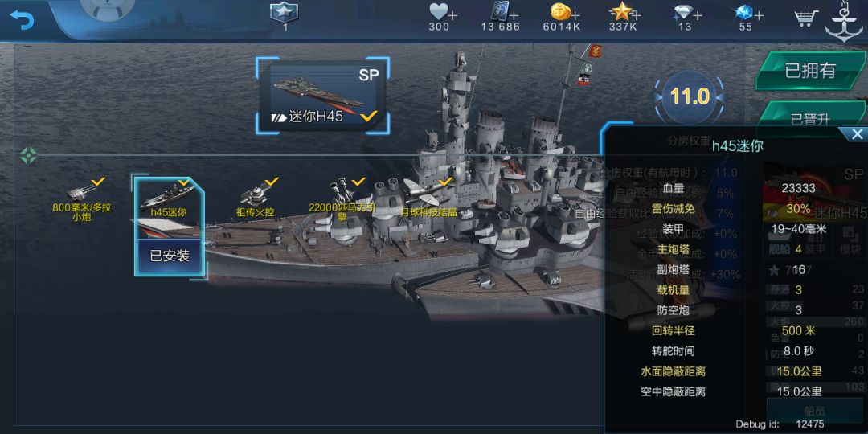Click the star rank badge icon
The width and height of the screenshot is (868, 434).
pos(285,14)
